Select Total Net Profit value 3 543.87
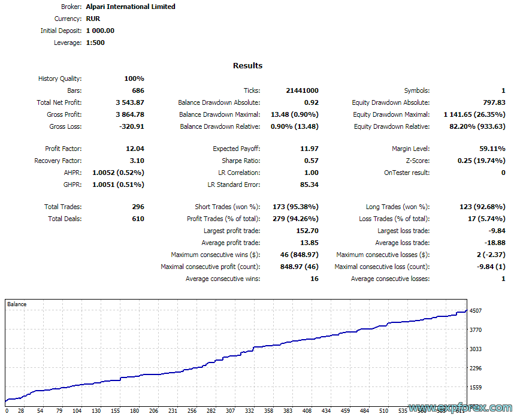 [x=129, y=102]
